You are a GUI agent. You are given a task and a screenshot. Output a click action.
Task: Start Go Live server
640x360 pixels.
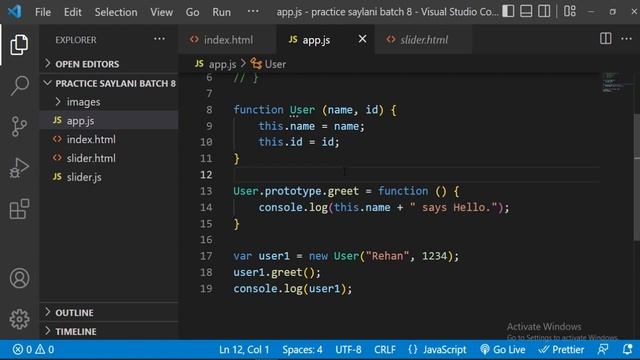point(502,349)
